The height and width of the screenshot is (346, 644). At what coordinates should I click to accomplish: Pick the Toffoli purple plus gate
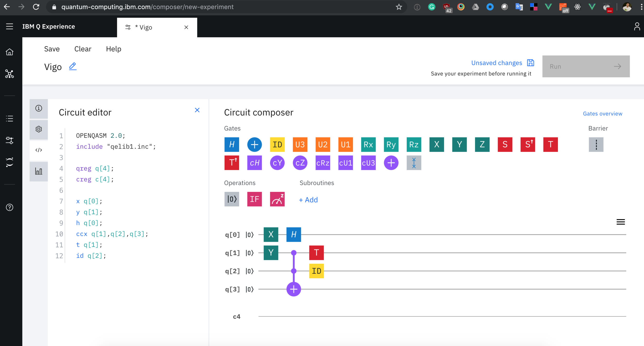pyautogui.click(x=391, y=163)
